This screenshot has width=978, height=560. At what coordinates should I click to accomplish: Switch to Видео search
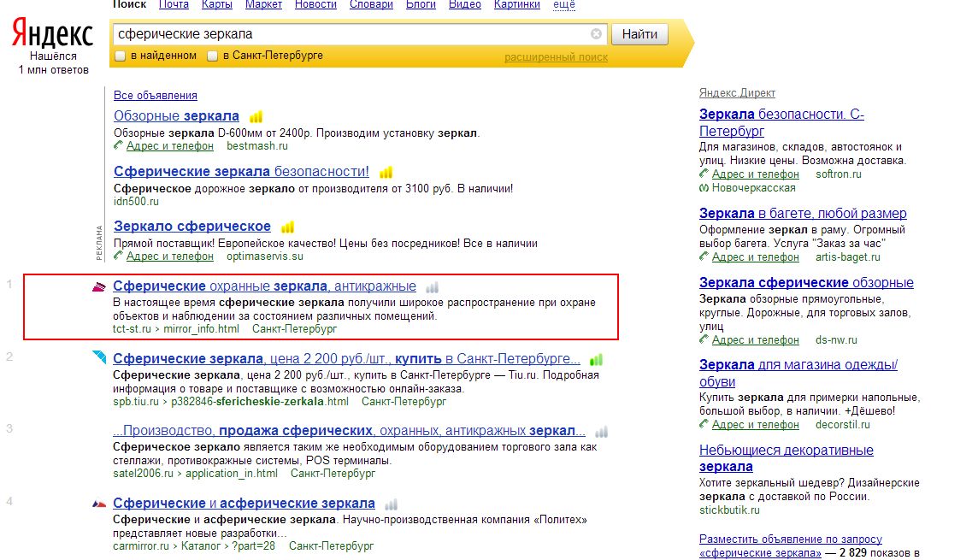pos(465,4)
